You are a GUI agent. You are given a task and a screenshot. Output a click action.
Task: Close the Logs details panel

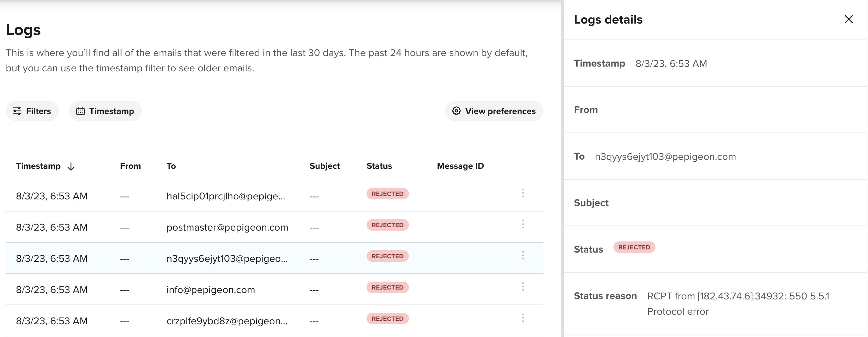[x=849, y=19]
